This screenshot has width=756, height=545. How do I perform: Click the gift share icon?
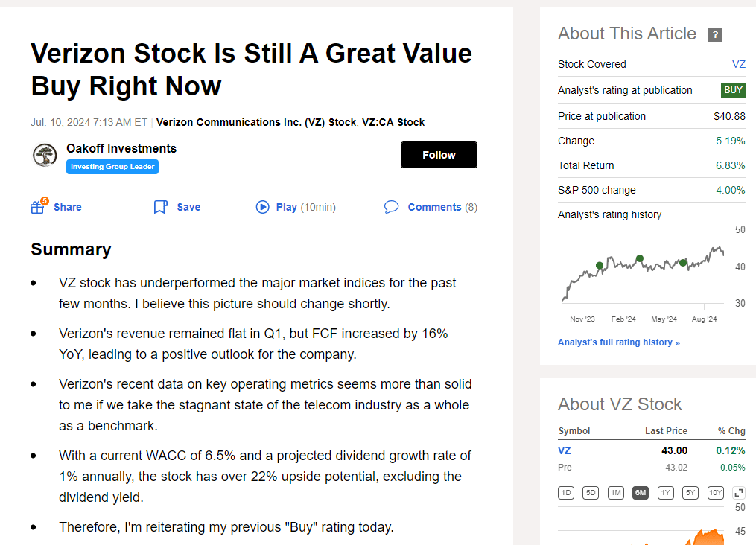[38, 207]
